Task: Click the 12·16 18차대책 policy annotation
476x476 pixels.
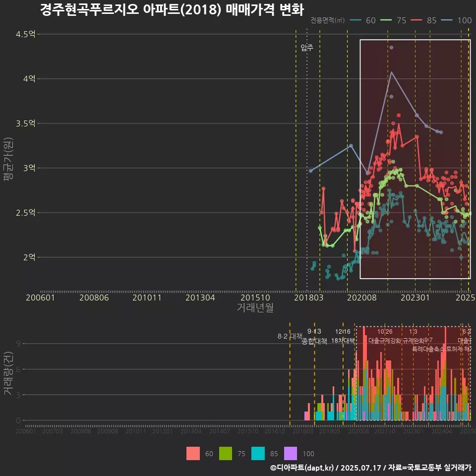Action: 343,336
